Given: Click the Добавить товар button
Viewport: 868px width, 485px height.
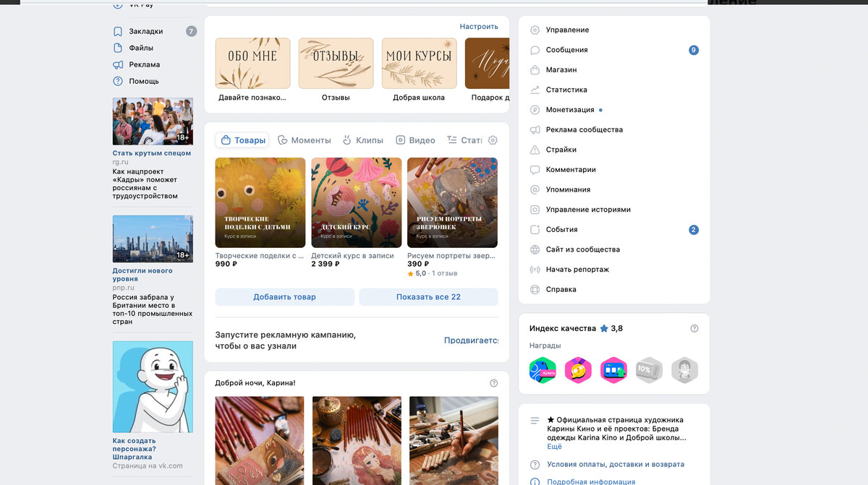Looking at the screenshot, I should pos(285,297).
